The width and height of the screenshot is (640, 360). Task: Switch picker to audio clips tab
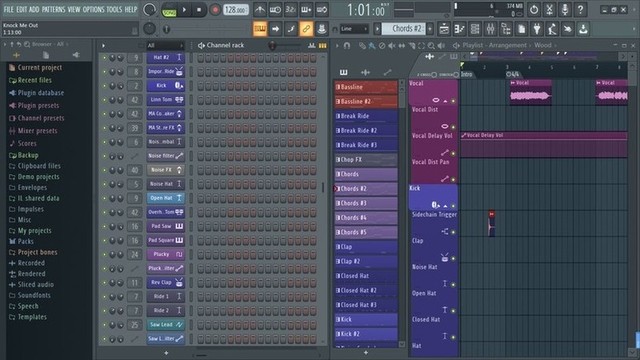[x=365, y=72]
